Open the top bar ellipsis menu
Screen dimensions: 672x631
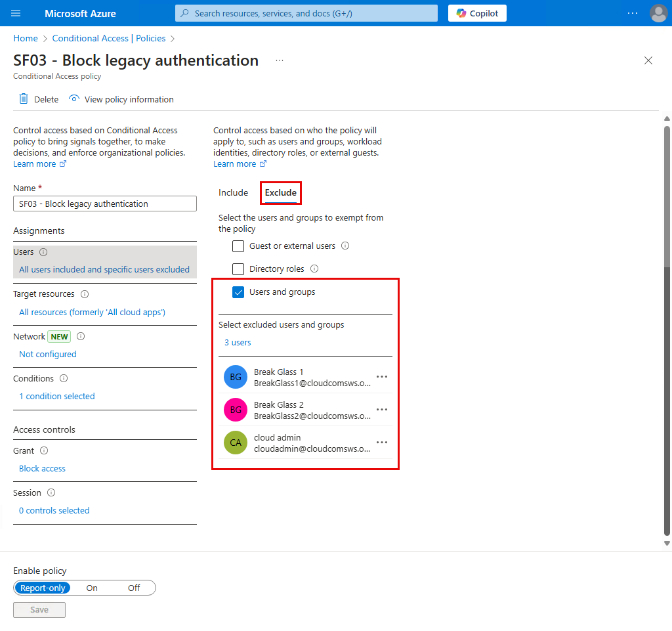(632, 13)
